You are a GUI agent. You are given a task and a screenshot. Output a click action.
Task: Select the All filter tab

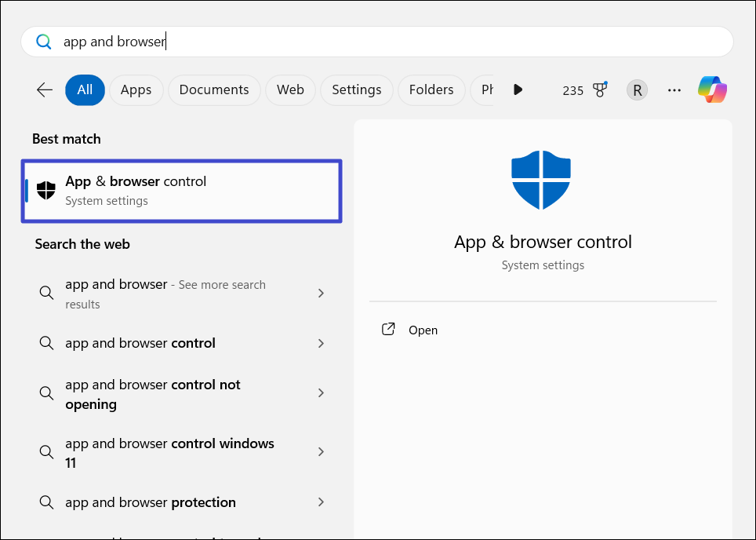coord(85,89)
